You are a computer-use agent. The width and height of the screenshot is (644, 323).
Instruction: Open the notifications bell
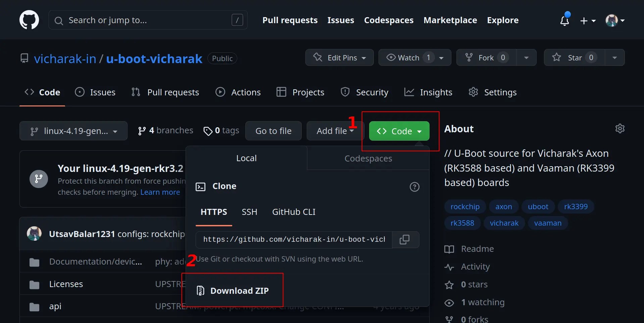coord(565,20)
